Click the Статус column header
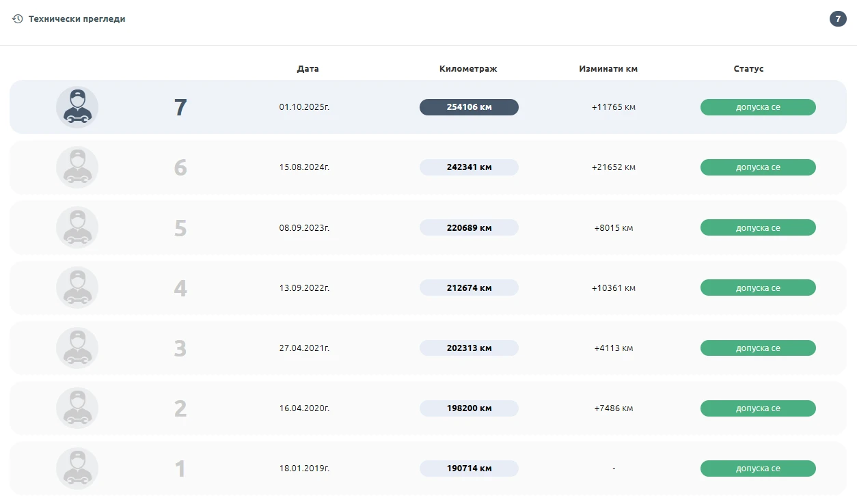 pos(748,69)
